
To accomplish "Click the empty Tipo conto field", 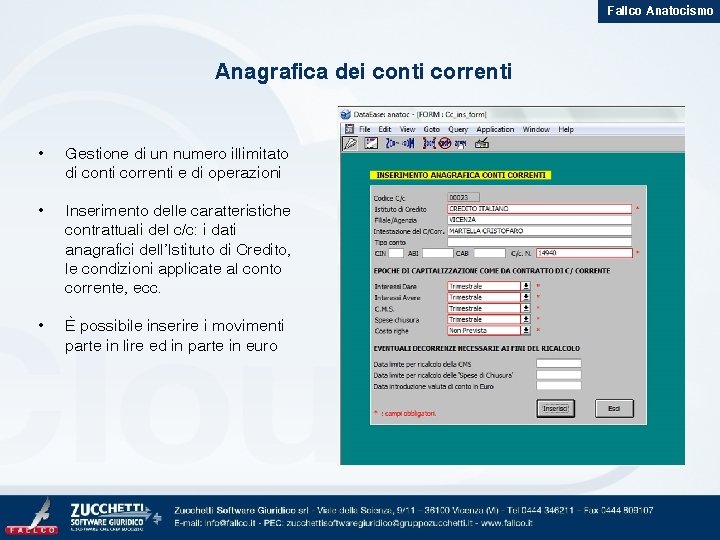I will tap(540, 242).
